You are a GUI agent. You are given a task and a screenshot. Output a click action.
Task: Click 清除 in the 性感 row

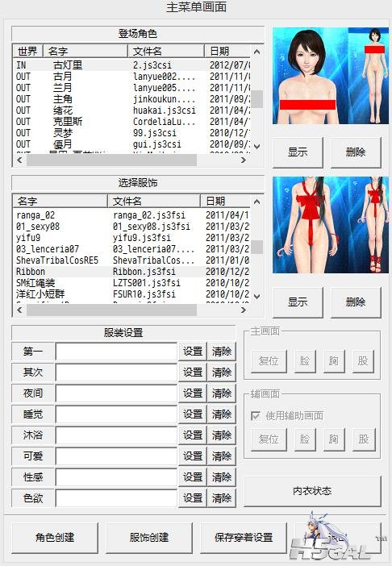click(x=222, y=477)
